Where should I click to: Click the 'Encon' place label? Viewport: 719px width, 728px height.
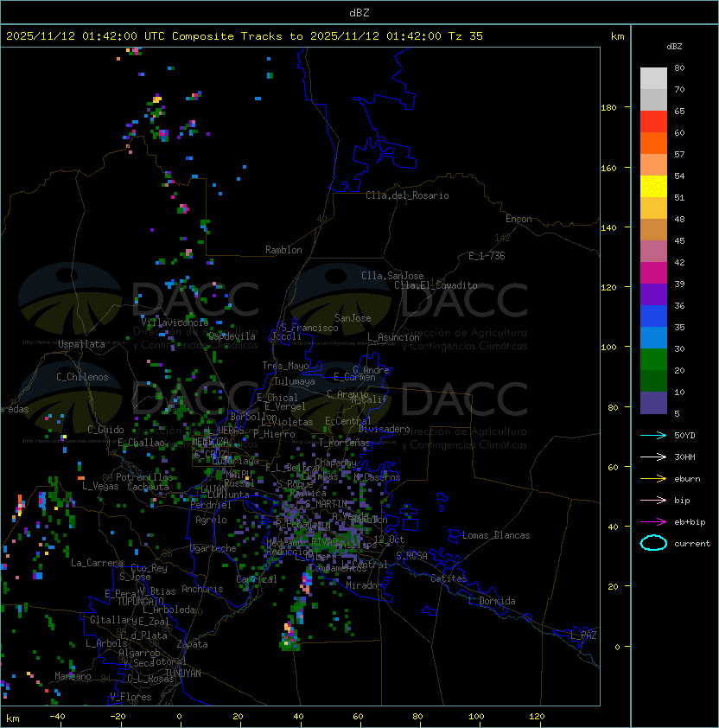coord(519,219)
